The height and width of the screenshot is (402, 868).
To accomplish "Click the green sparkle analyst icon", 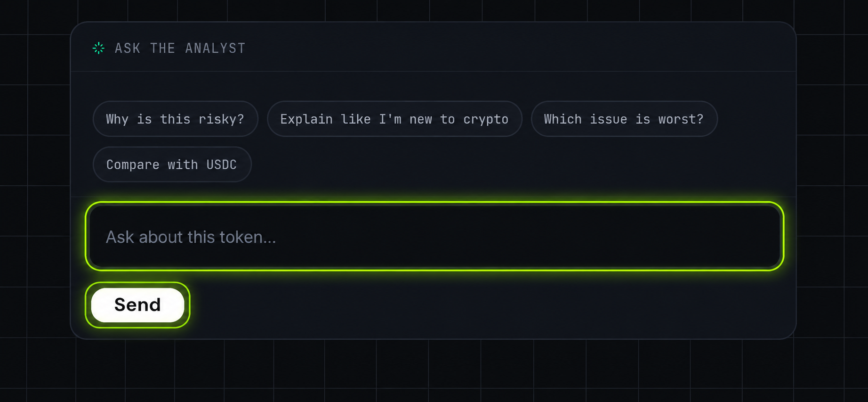I will point(98,48).
